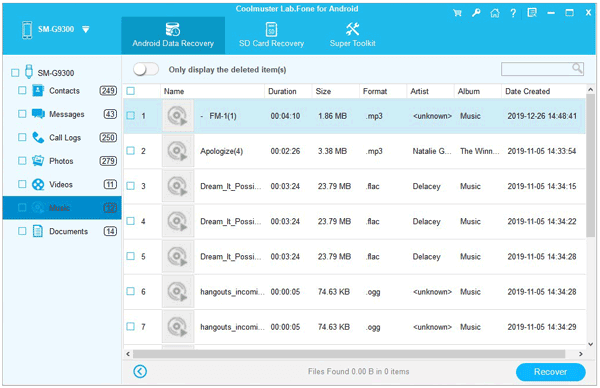
Task: Click the scroll up arrow
Action: click(x=590, y=90)
